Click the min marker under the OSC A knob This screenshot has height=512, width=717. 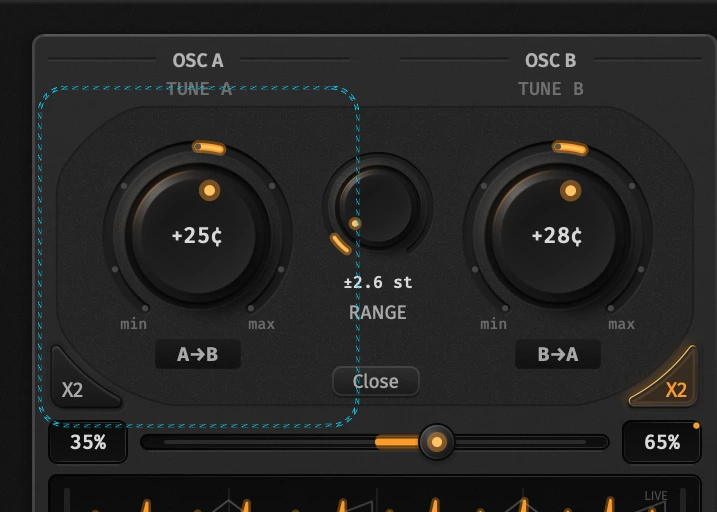134,324
